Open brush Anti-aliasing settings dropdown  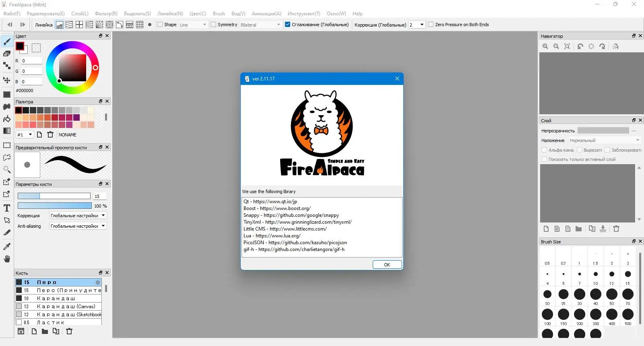(78, 226)
